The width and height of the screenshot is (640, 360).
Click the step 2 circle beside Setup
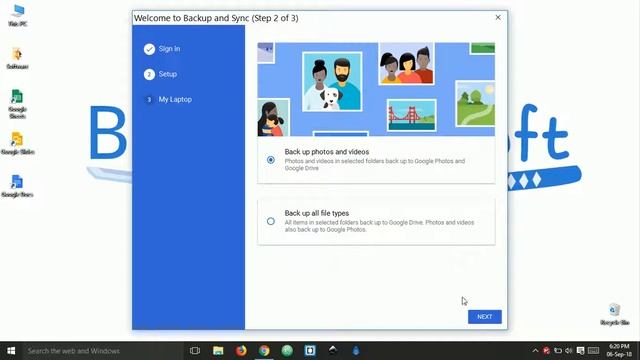click(149, 74)
